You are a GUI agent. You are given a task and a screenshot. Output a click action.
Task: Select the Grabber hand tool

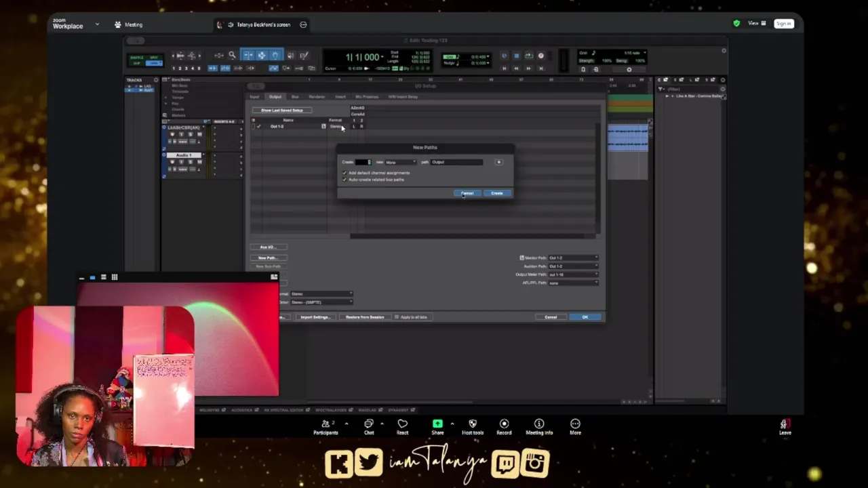click(x=275, y=56)
